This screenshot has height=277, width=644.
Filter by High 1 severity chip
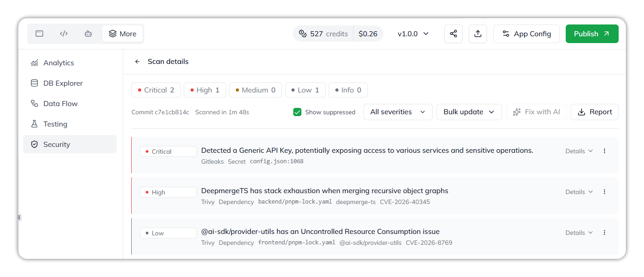(205, 90)
